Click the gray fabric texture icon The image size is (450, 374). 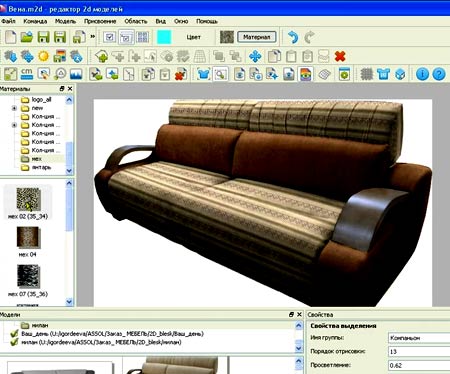coord(367,74)
